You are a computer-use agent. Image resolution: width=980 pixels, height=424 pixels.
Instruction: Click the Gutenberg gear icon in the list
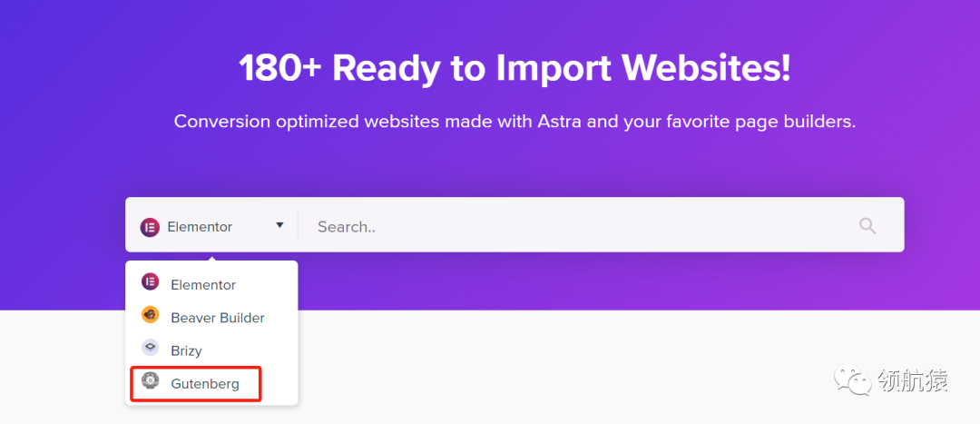[x=151, y=381]
